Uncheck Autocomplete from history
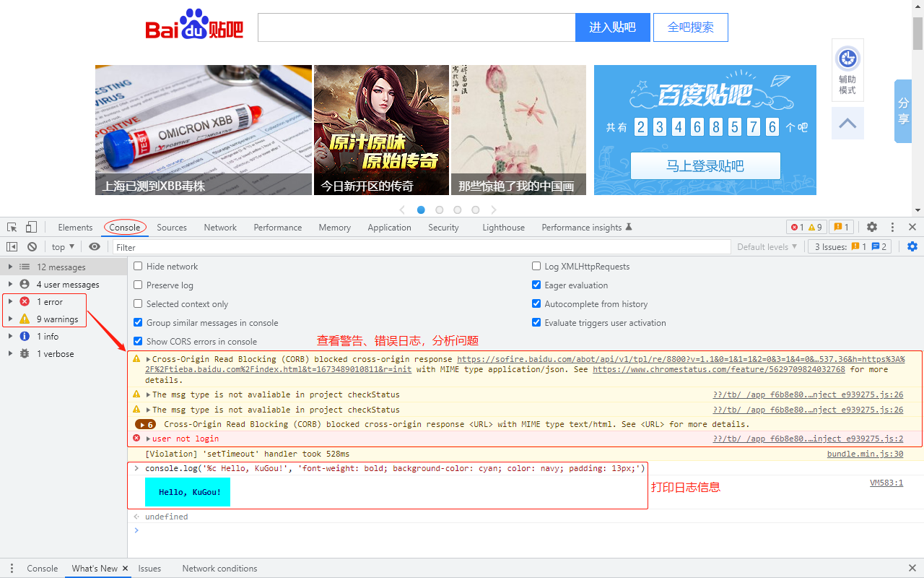The width and height of the screenshot is (924, 578). [x=536, y=304]
